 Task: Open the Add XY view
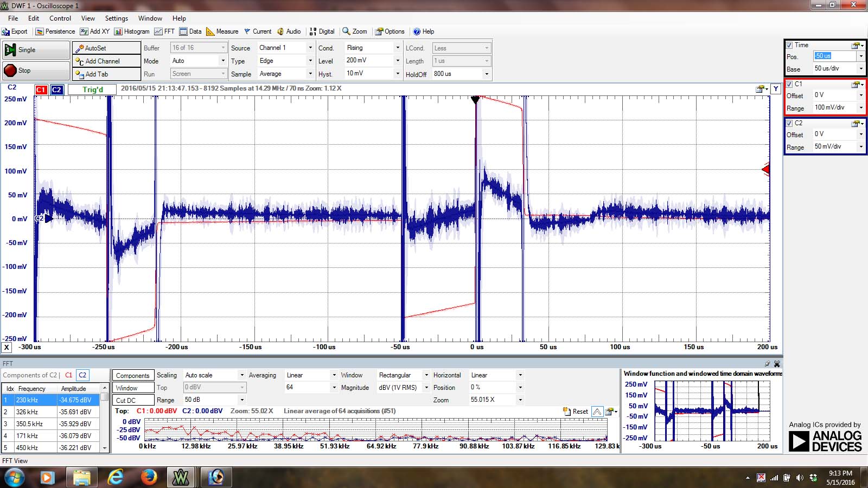click(95, 31)
